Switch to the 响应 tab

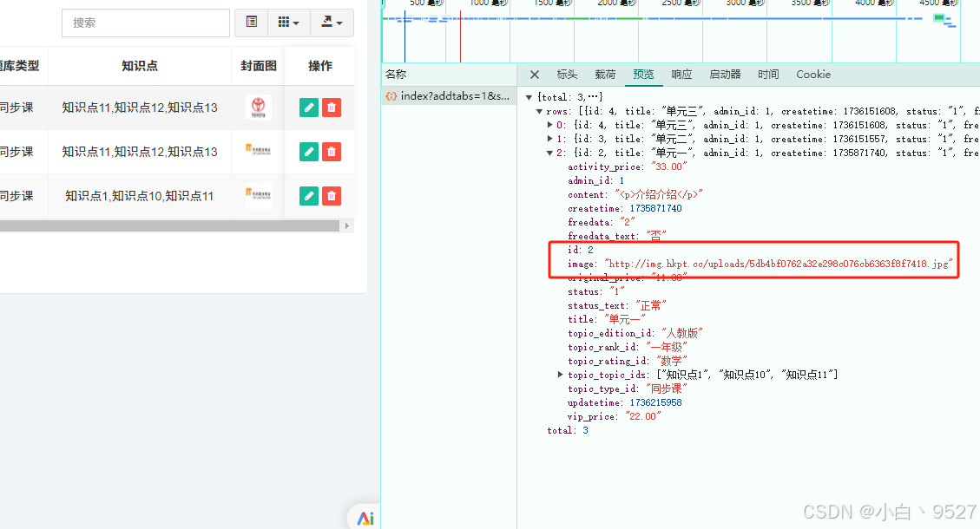pyautogui.click(x=681, y=75)
